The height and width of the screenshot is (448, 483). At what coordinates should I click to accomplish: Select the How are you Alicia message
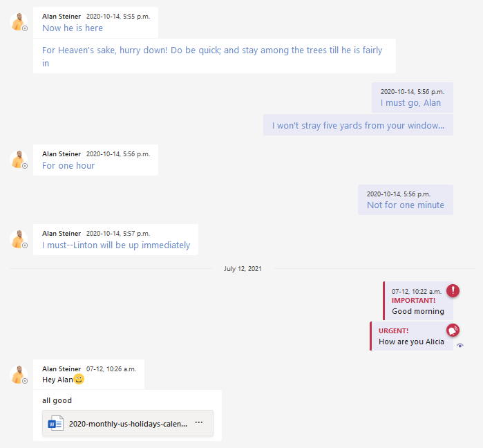pos(411,342)
